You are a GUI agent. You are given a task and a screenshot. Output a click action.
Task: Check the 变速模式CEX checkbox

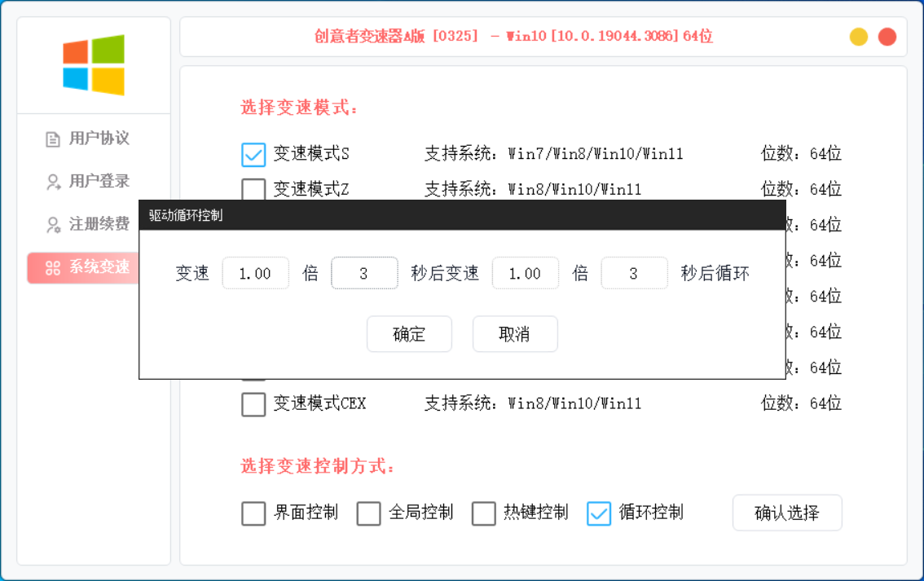pos(253,404)
